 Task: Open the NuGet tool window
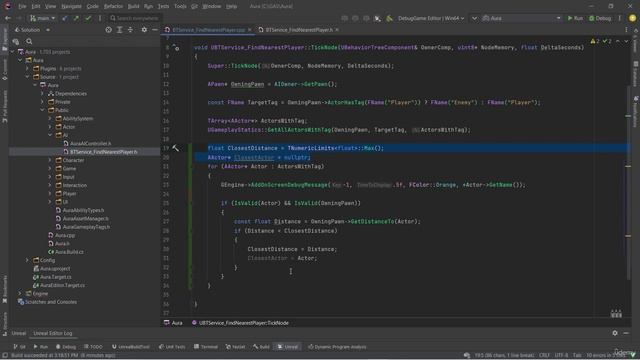pyautogui.click(x=236, y=347)
